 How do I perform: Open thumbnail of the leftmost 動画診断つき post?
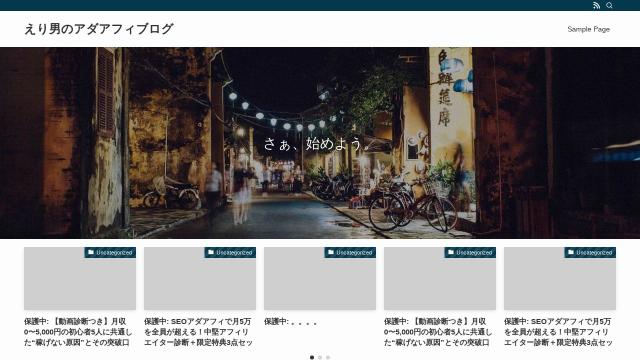point(80,278)
